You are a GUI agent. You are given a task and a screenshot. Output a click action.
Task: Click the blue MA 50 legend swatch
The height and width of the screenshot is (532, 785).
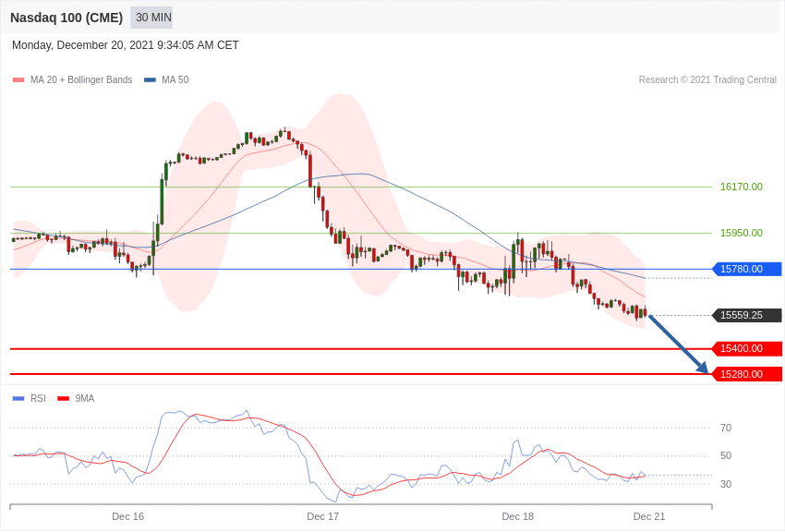[150, 79]
